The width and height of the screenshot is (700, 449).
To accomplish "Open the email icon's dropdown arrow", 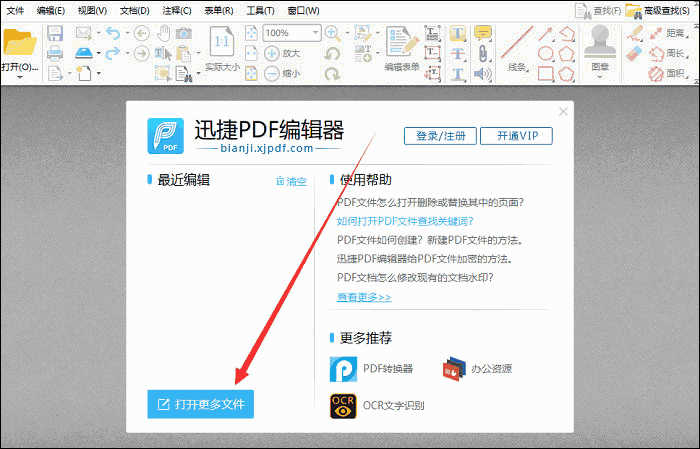I will [99, 33].
